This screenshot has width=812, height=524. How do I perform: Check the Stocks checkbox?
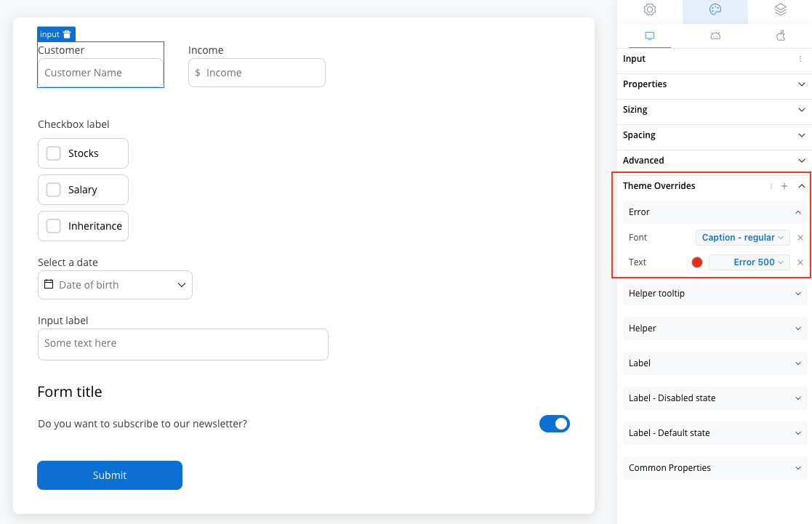(x=53, y=153)
